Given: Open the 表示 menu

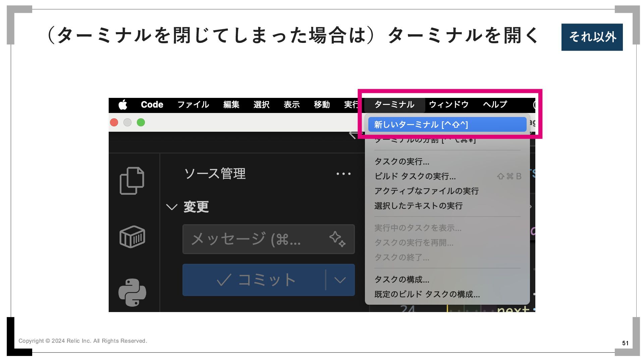Looking at the screenshot, I should pyautogui.click(x=292, y=105).
